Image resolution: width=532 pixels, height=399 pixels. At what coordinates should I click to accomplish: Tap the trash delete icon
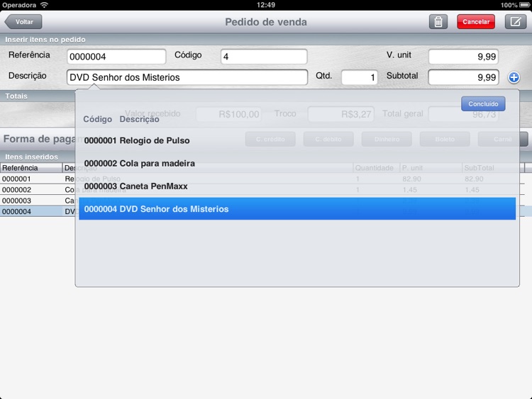pos(438,22)
